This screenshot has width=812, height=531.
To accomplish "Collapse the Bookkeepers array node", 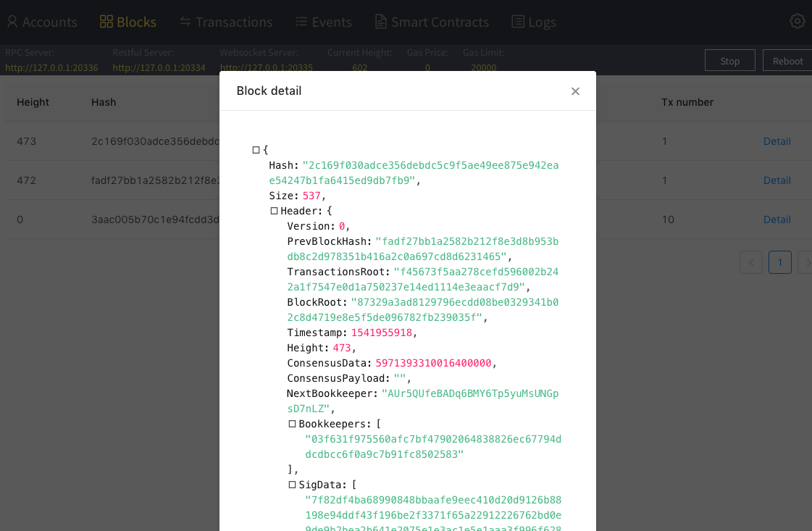I will (292, 424).
